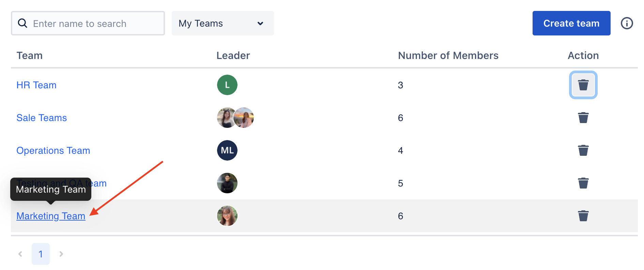Viewport: 644px width, 270px height.
Task: Open the My Teams dropdown
Action: coord(223,23)
